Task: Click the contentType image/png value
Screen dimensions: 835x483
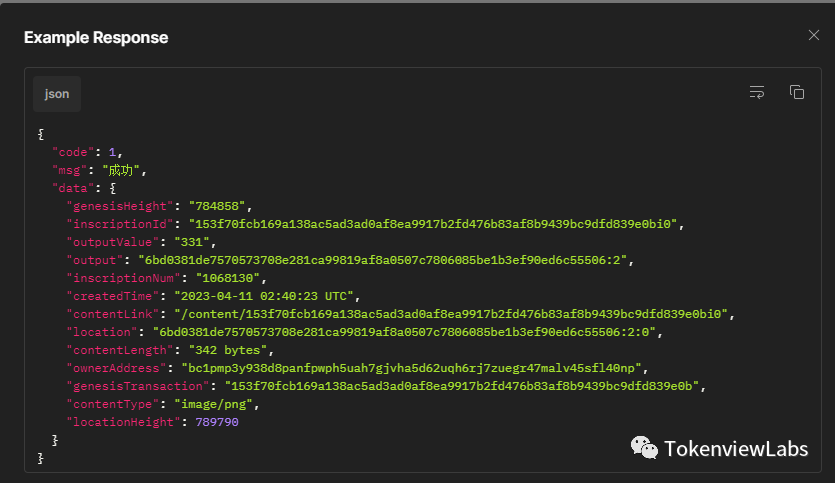Action: [x=214, y=404]
